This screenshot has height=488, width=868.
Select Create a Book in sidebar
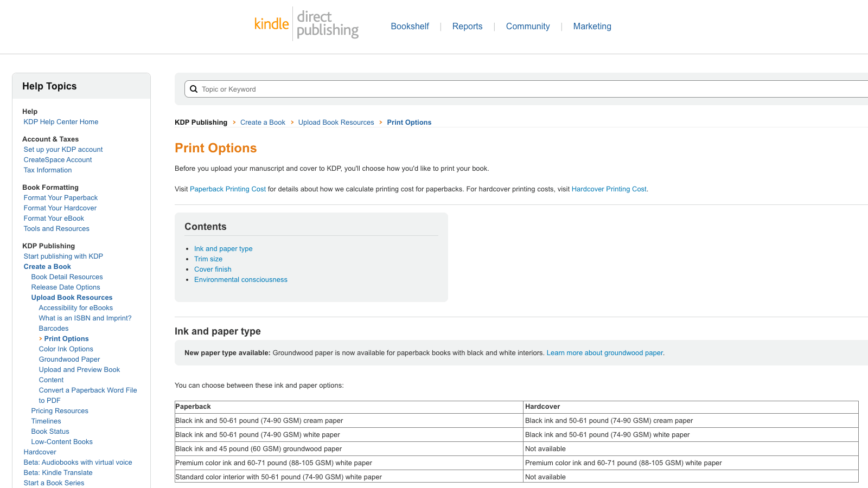47,267
